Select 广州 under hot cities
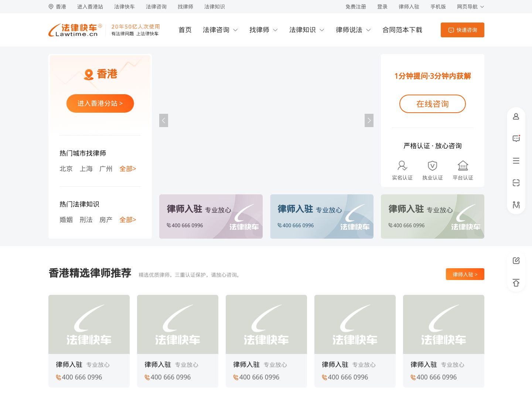 (x=106, y=169)
